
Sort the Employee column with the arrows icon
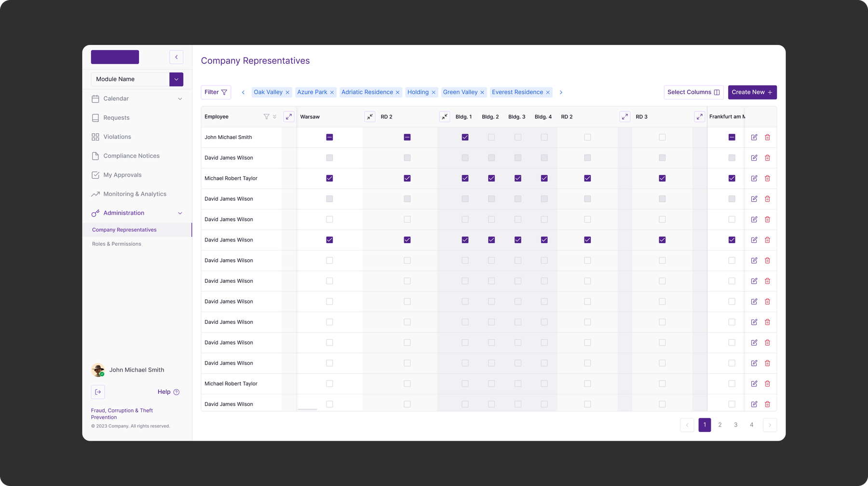click(x=274, y=117)
